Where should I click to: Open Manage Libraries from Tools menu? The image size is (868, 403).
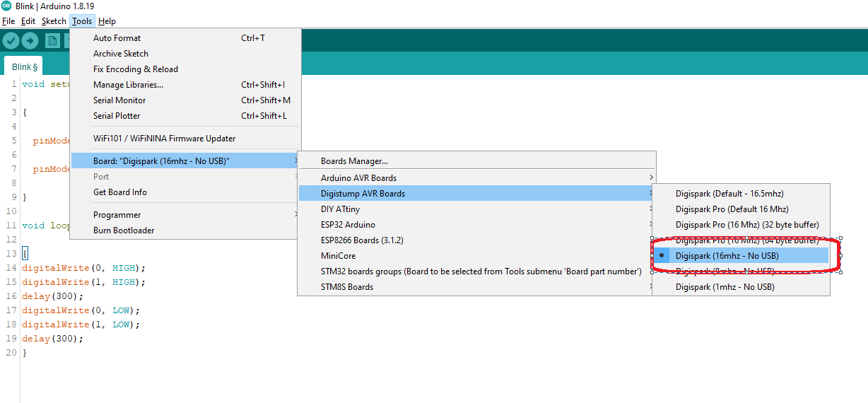click(186, 85)
